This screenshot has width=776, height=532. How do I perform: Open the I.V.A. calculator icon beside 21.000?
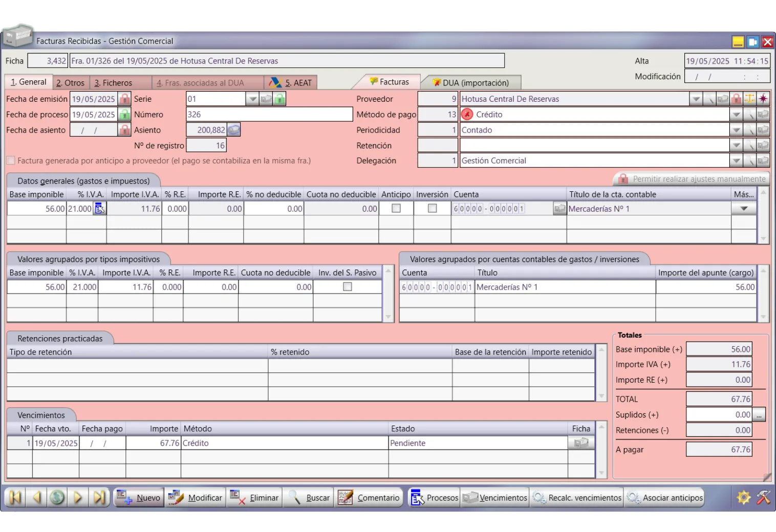(99, 208)
